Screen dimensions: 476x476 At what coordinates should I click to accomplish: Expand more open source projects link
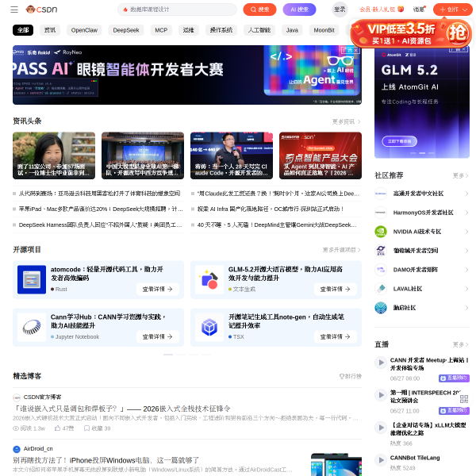tap(341, 250)
